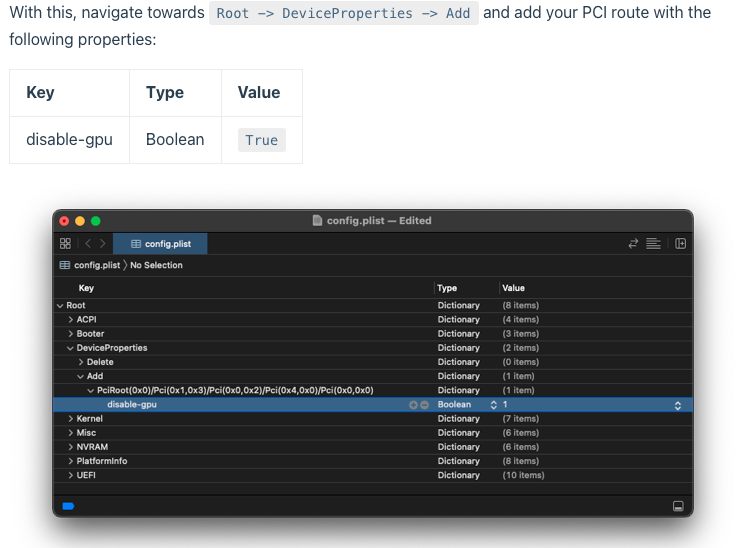
Task: Click the Value column header
Action: tap(514, 288)
